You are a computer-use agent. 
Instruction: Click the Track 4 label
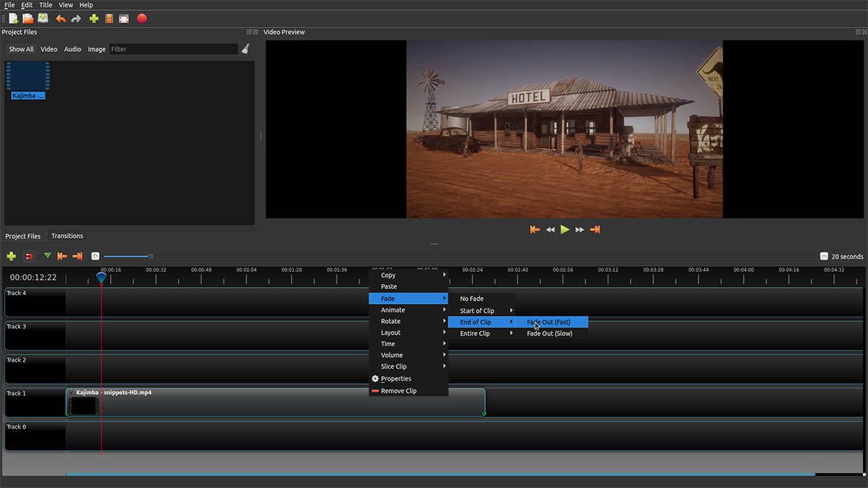[x=17, y=293]
